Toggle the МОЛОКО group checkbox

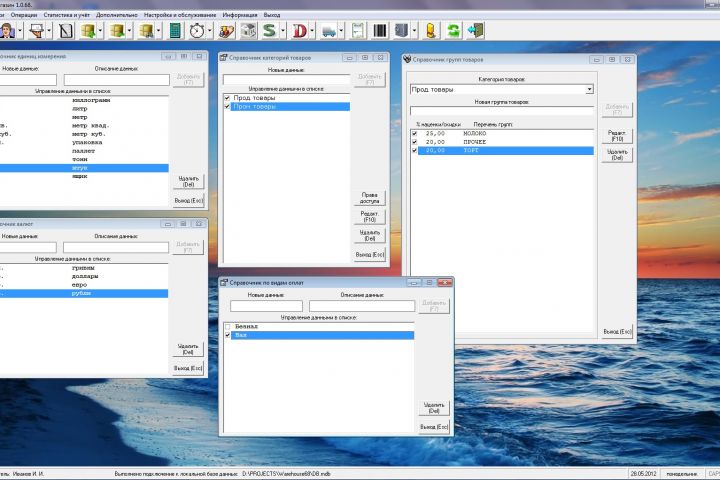click(415, 133)
